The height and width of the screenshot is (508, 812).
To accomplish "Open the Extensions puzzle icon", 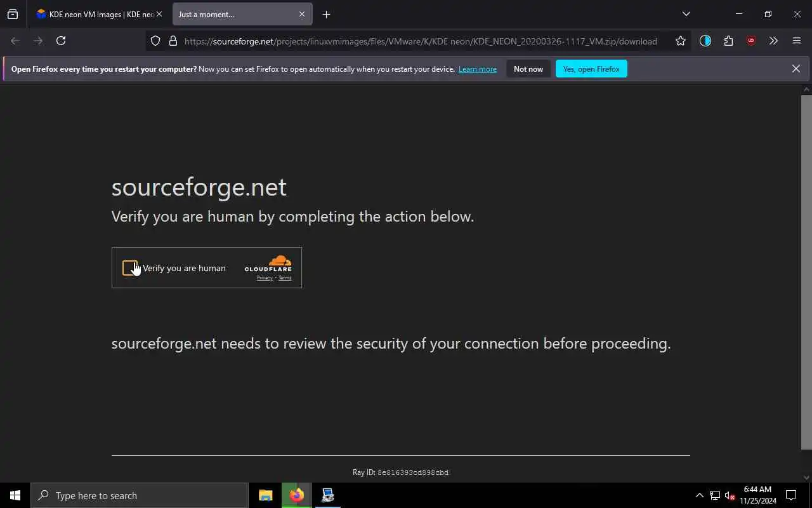I will (728, 41).
